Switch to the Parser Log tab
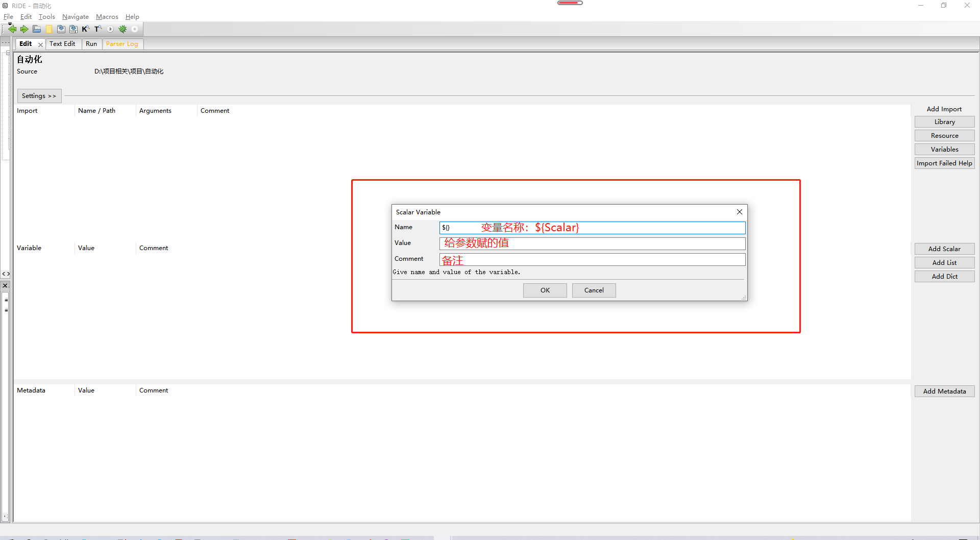Screen dimensions: 980x540 pos(122,44)
